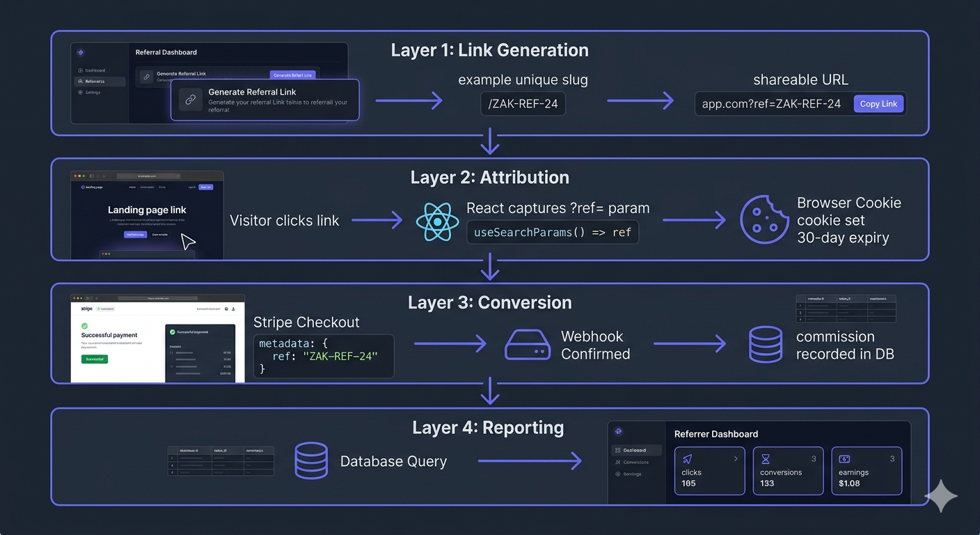Click the forward arrow in landing page browser
Screen dimensions: 980x535
coord(103,176)
